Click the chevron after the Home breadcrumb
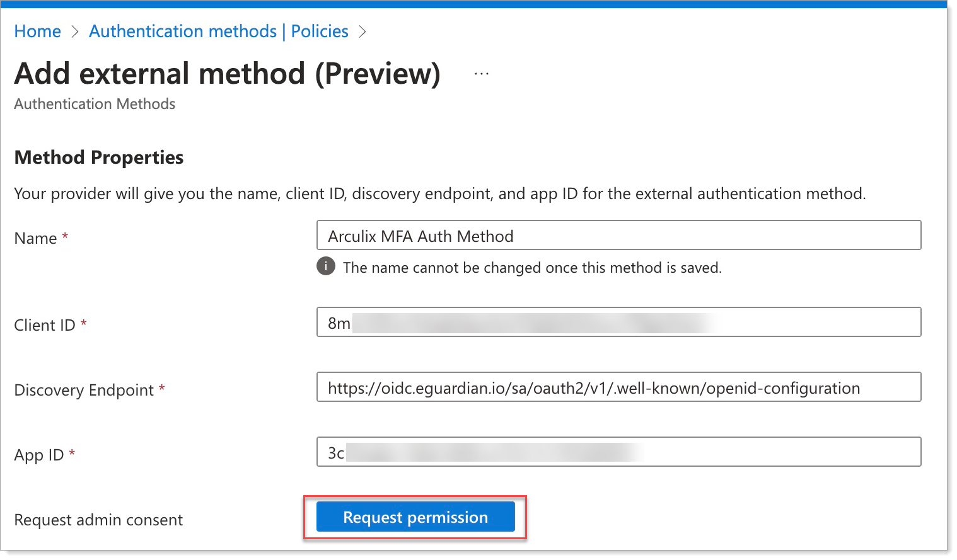The image size is (957, 560). pyautogui.click(x=75, y=31)
